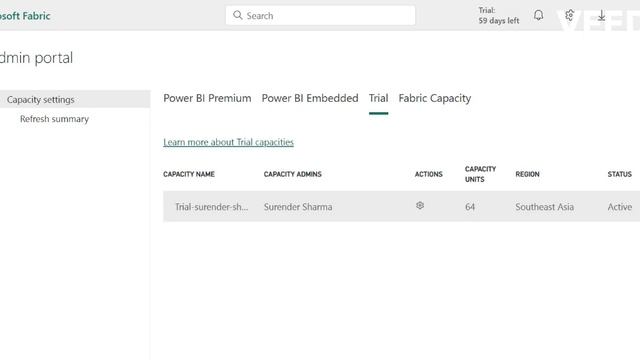
Task: Open the Fabric Capacity tab
Action: point(435,98)
